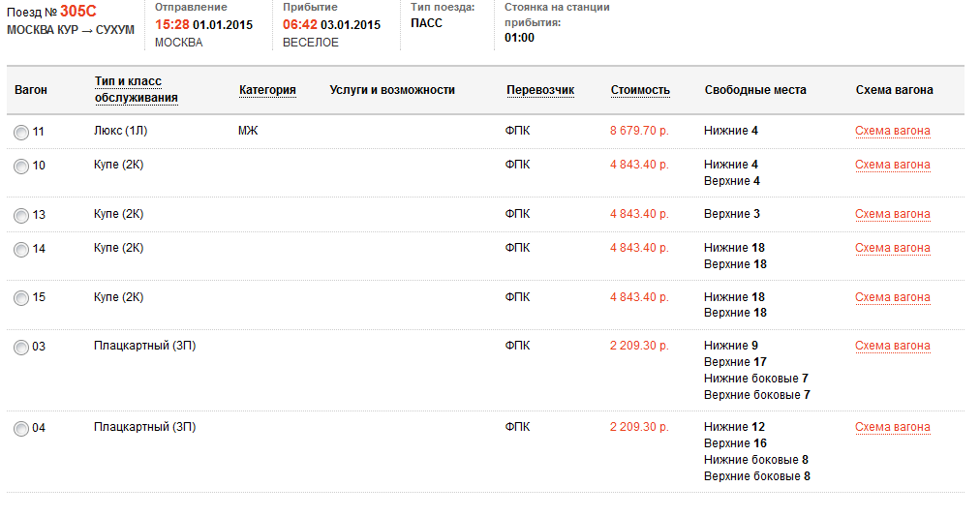
Task: Click the 8 679.70 р. price for Люкс
Action: (639, 131)
